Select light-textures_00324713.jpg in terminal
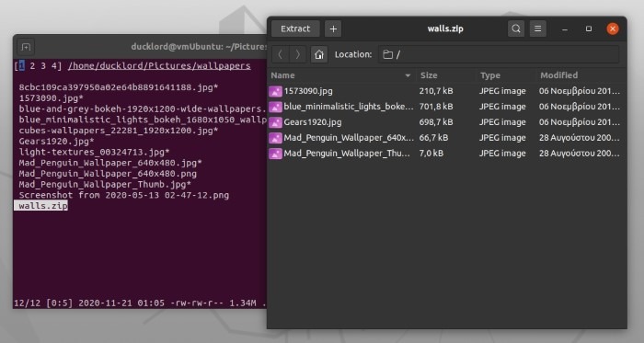This screenshot has height=343, width=644. (x=94, y=152)
